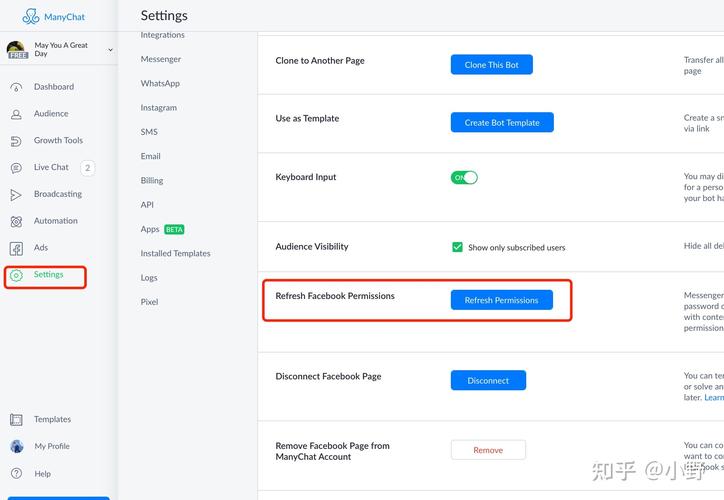Screen dimensions: 724x500
Task: Click the My Profile avatar thumbnail
Action: (16, 447)
